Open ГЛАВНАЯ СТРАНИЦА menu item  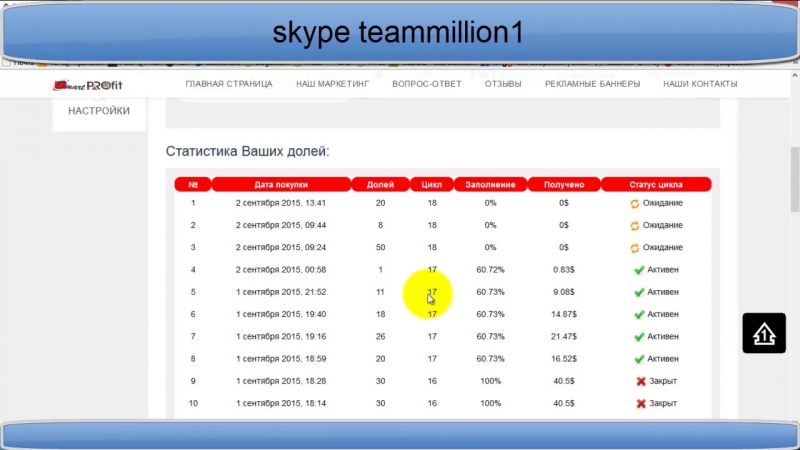pos(229,84)
